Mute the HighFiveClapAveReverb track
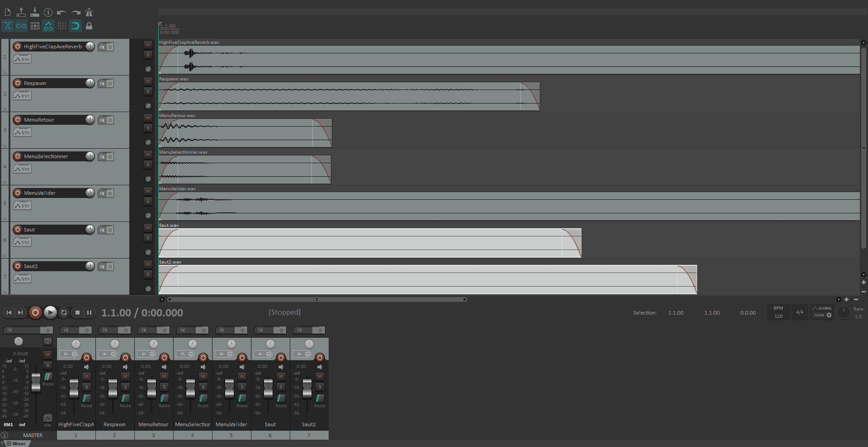Viewport: 868px width, 447px height. click(148, 44)
